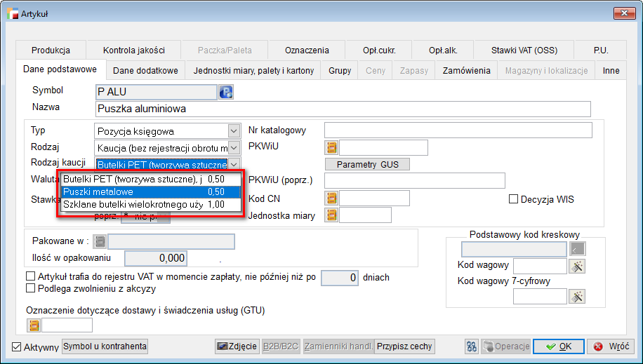Click the icon next to the Symbol field
643x364 pixels.
tap(226, 92)
